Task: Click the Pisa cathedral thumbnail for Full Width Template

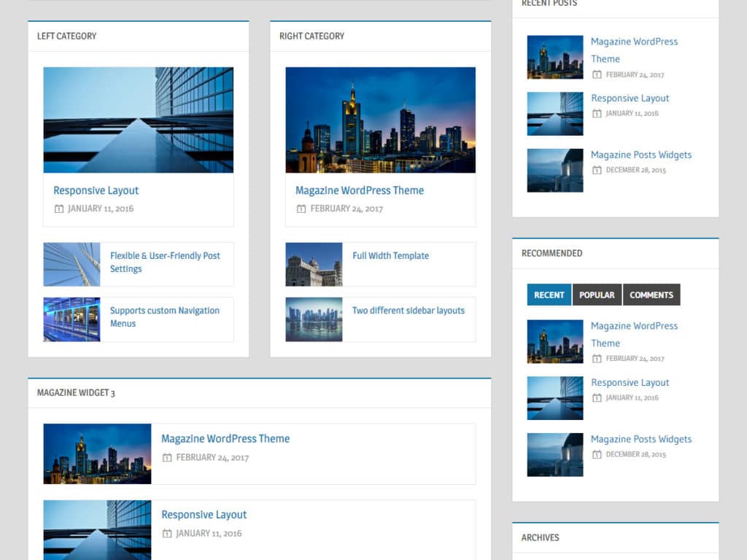Action: (314, 264)
